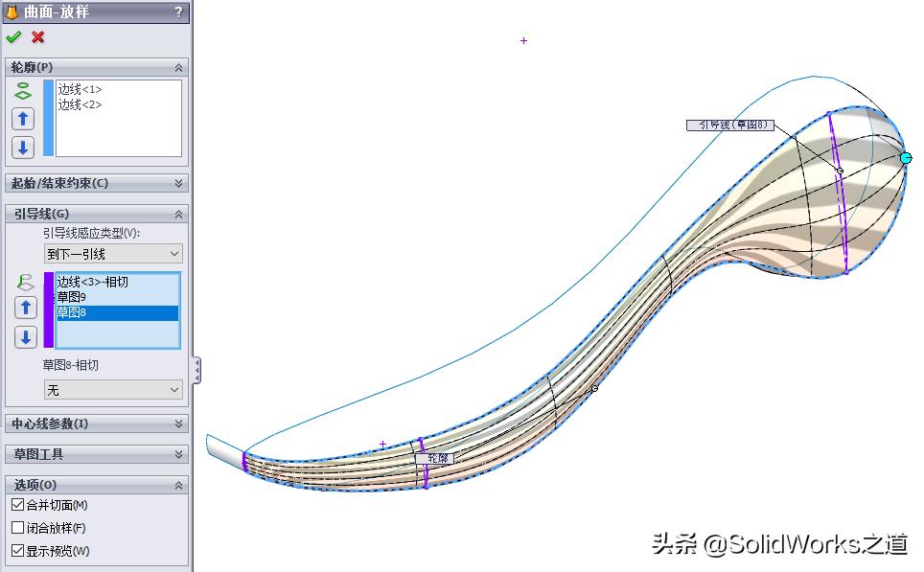Move selected profile down with blue down arrow
Image resolution: width=924 pixels, height=572 pixels.
coord(21,148)
